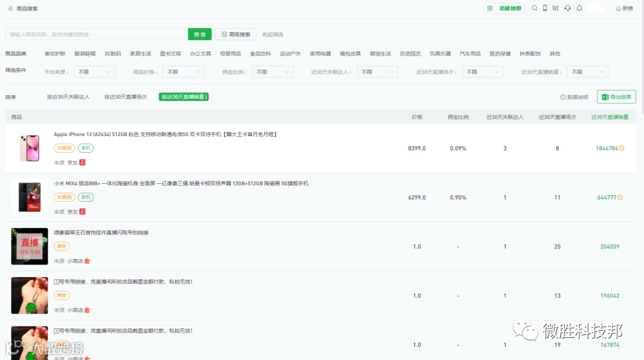Toggle sort 按近30天直播销量

point(184,97)
